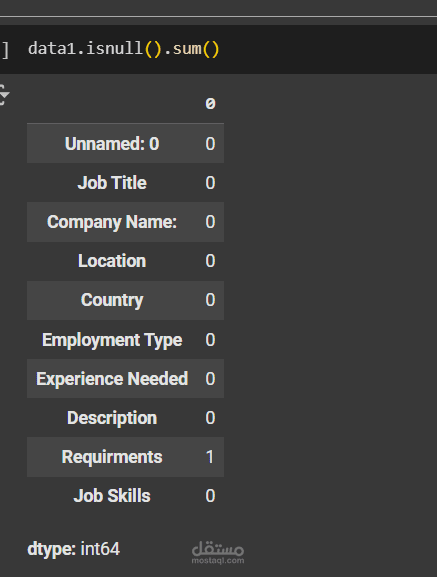The image size is (437, 577).
Task: Click the cell output toggle icon
Action: pyautogui.click(x=4, y=95)
